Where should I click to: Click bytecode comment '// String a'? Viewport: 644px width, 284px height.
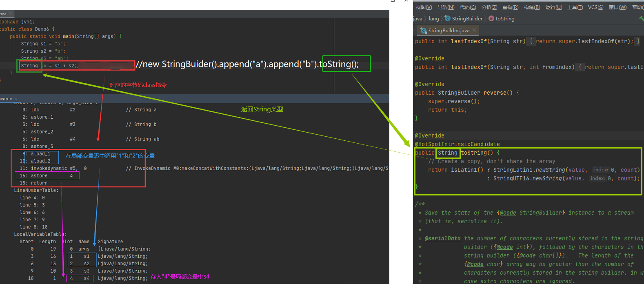141,110
